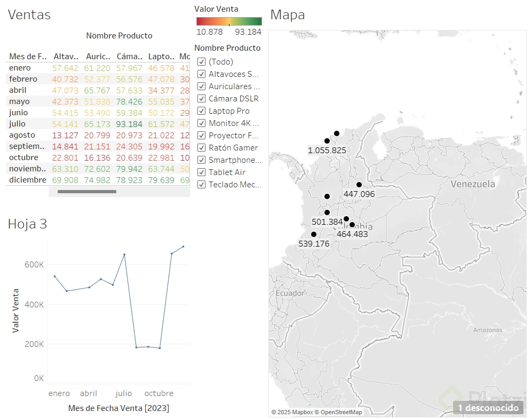This screenshot has height=419, width=532.
Task: Click the Cáma.. column header
Action: coord(129,57)
